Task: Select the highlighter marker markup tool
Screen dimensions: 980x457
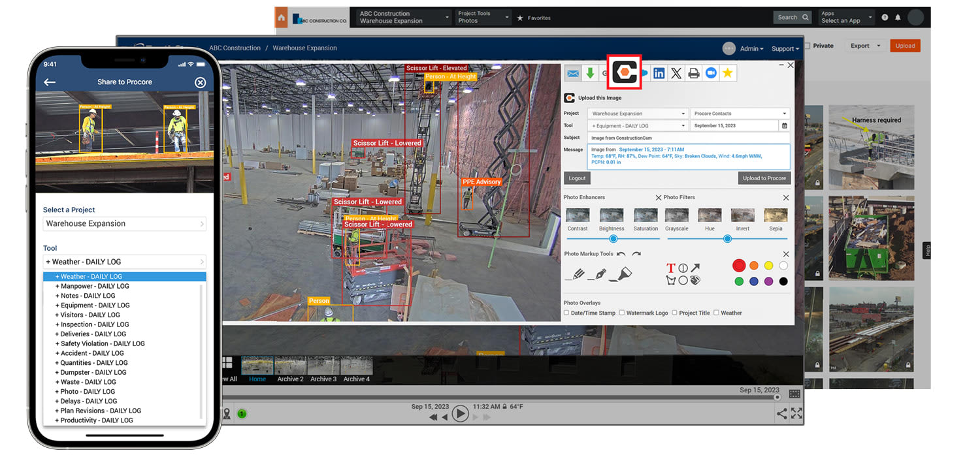Action: (620, 274)
